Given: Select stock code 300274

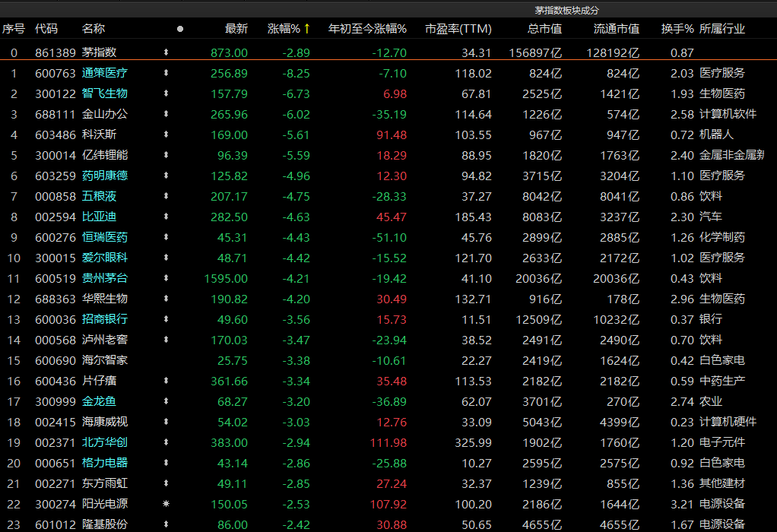Looking at the screenshot, I should (x=55, y=505).
